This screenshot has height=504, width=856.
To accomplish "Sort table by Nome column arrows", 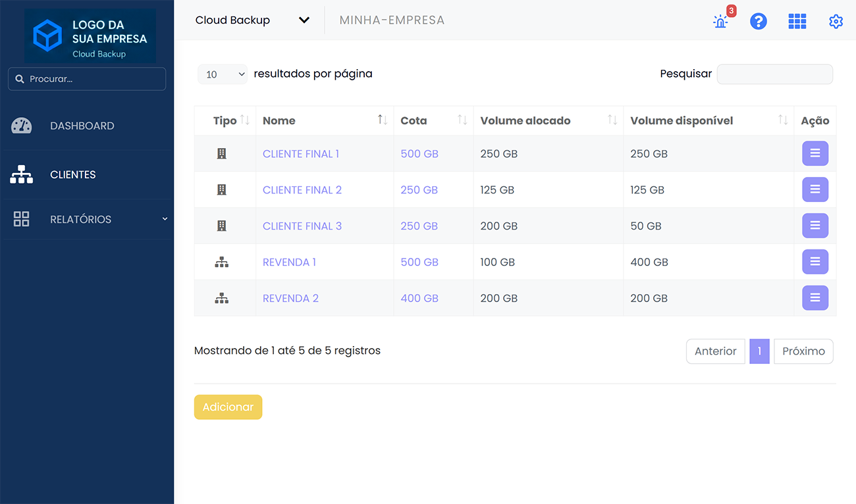I will (x=383, y=120).
